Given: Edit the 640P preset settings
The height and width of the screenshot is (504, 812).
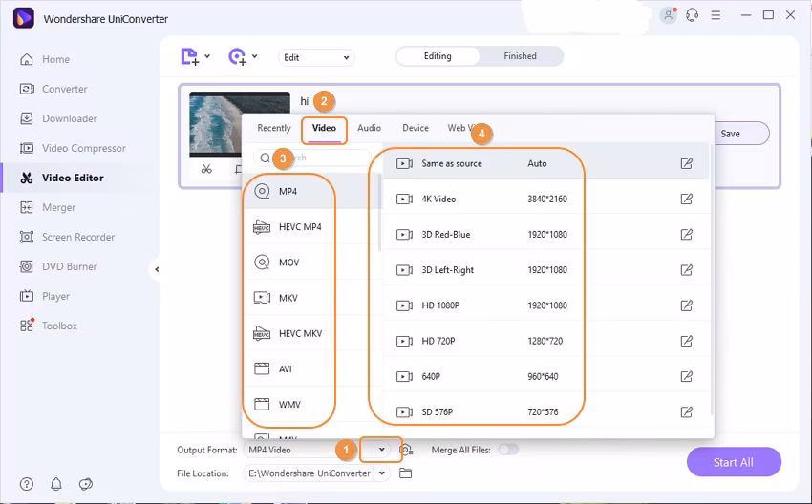Looking at the screenshot, I should [686, 376].
